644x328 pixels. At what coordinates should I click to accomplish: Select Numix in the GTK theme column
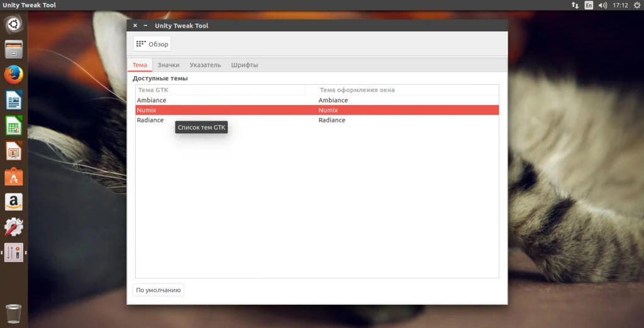pos(147,110)
